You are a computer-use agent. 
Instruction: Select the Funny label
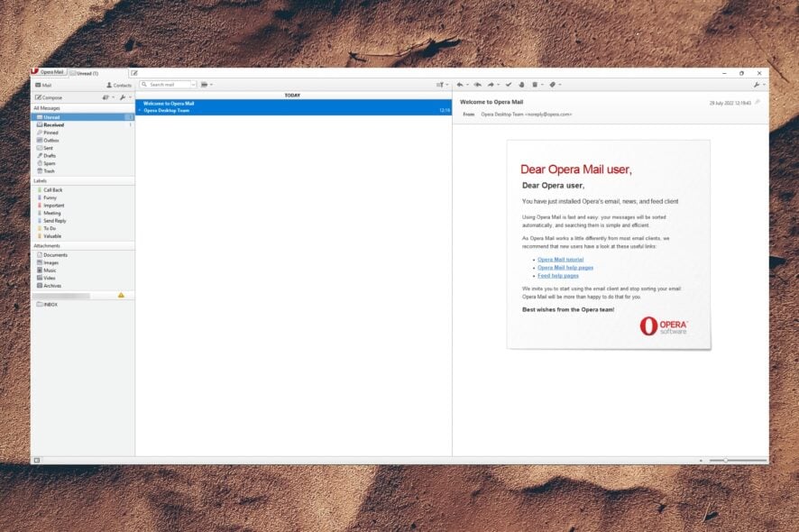click(83, 197)
